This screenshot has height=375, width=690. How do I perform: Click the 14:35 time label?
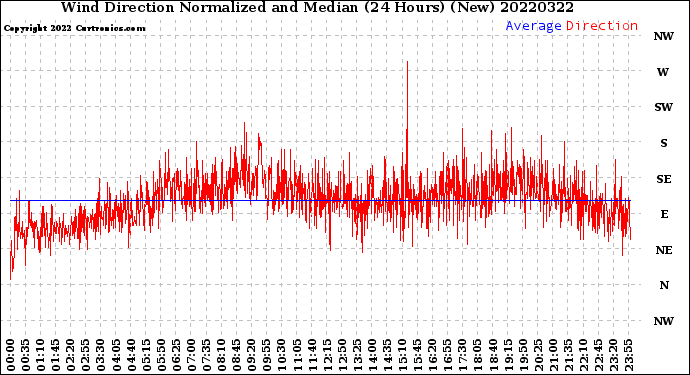(387, 355)
